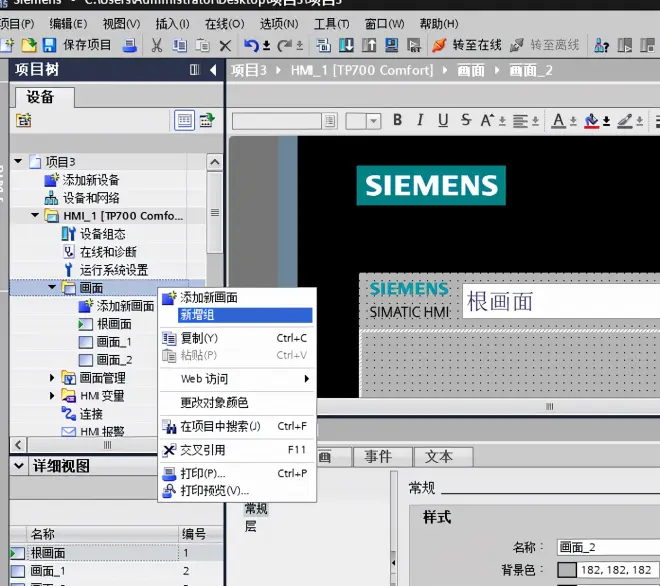Open 插入(I) menu
660x586 pixels.
tap(172, 24)
